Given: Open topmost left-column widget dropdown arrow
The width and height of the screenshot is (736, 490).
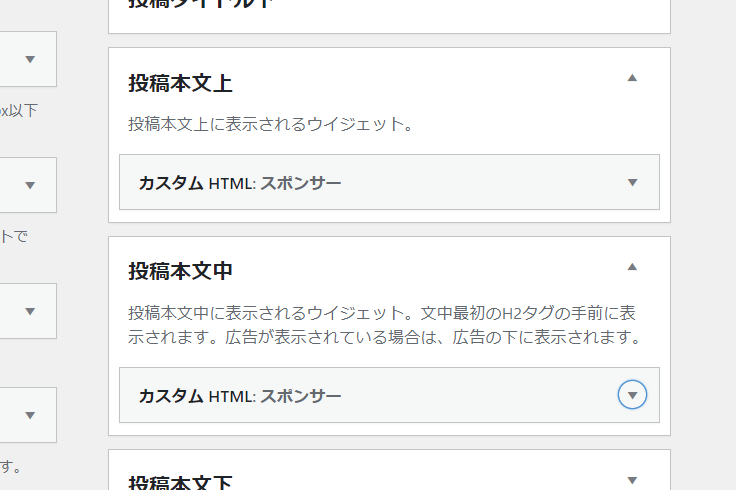Looking at the screenshot, I should coord(30,59).
